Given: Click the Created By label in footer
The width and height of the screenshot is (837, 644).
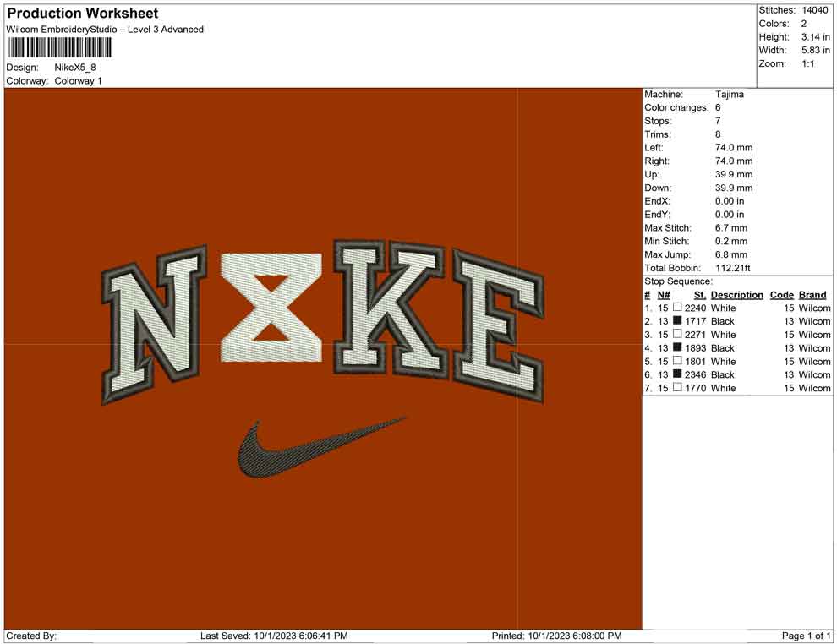Looking at the screenshot, I should click(x=31, y=636).
